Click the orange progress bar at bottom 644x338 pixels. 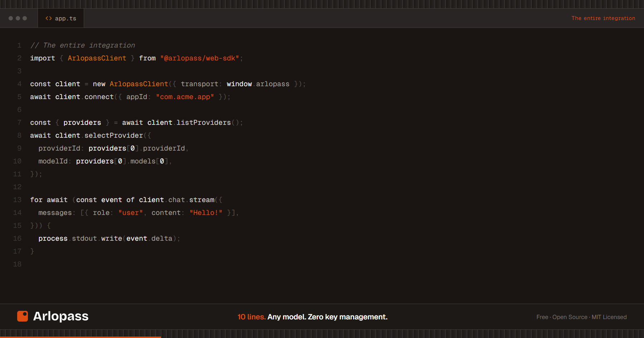80,337
